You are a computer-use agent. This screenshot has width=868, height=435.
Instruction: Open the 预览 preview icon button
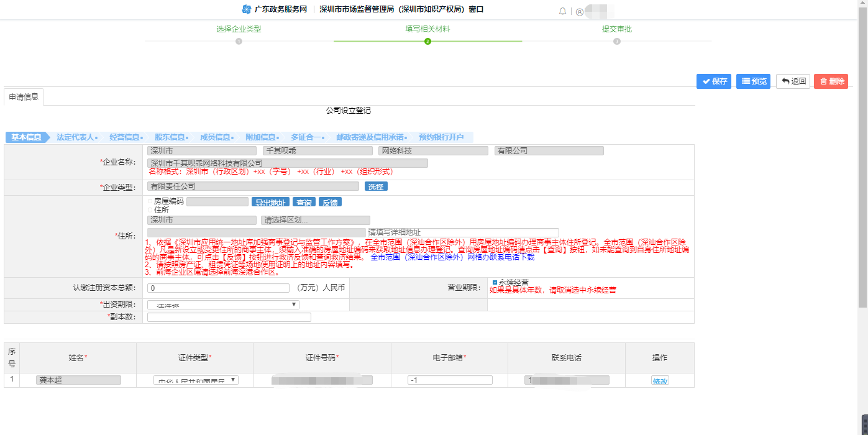[x=752, y=81]
